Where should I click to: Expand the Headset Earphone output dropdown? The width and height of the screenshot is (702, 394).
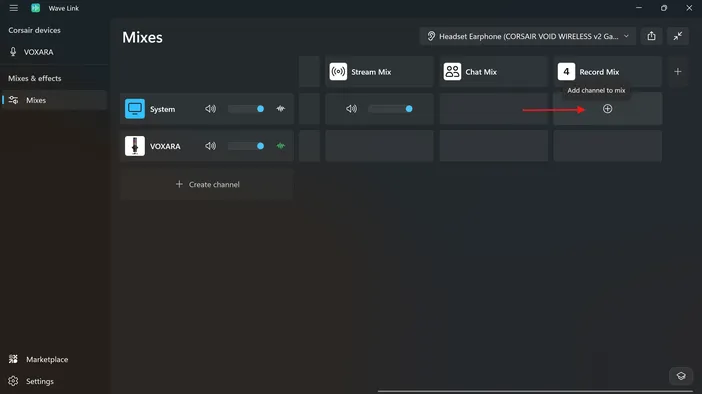coord(527,36)
